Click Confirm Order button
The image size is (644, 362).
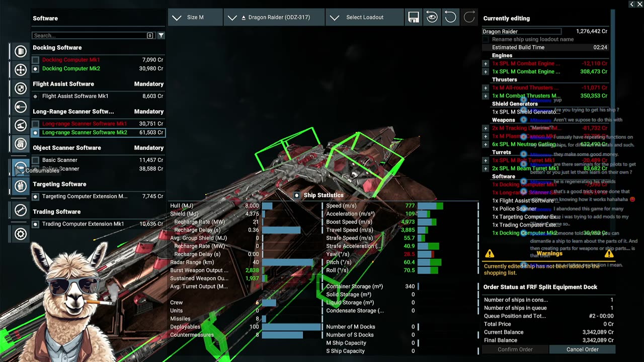(x=515, y=349)
